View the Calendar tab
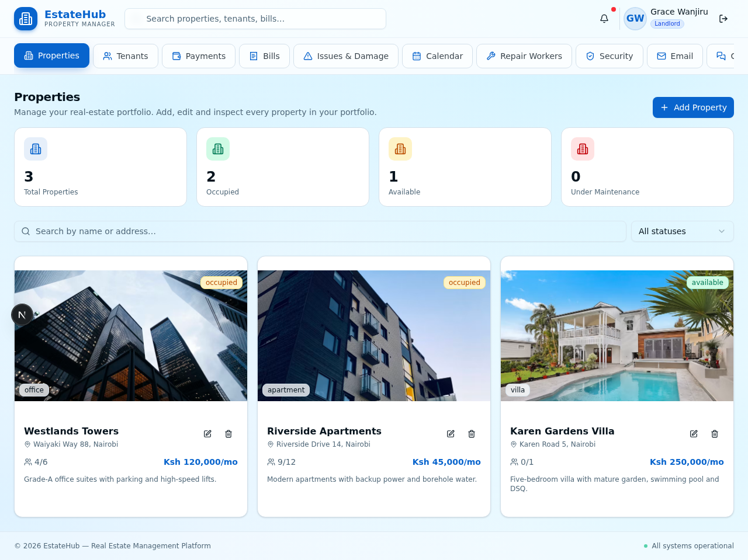748x560 pixels. pos(437,56)
